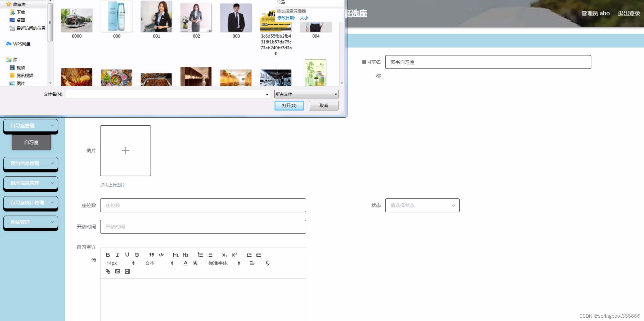Expand the 系统管理 sidebar menu
The image size is (644, 321).
31,222
